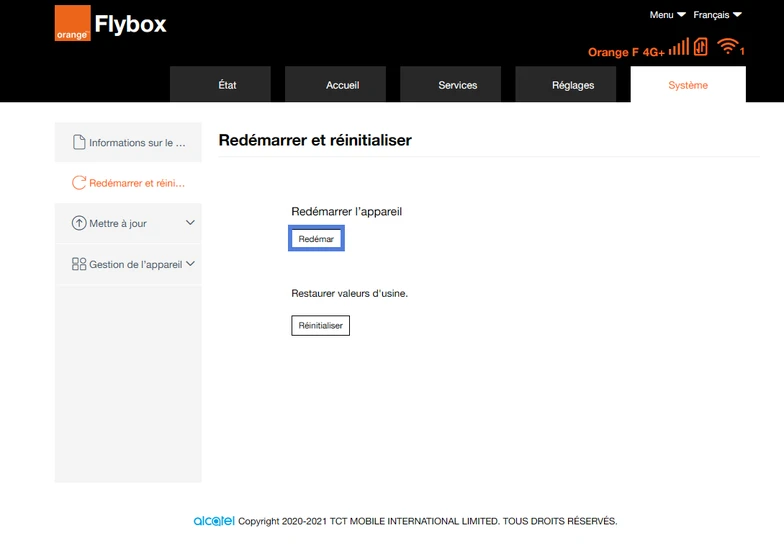Expand the Mettre à jour chevron
This screenshot has width=784, height=546.
[x=190, y=222]
